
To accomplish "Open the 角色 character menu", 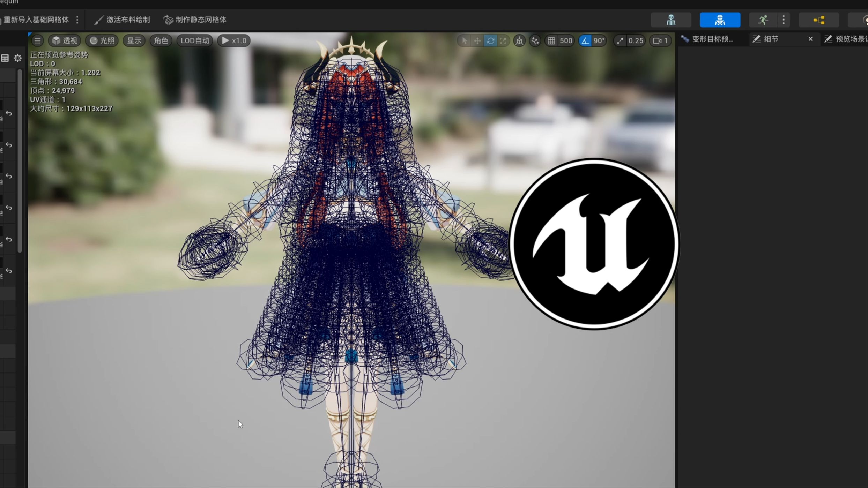I will 161,41.
